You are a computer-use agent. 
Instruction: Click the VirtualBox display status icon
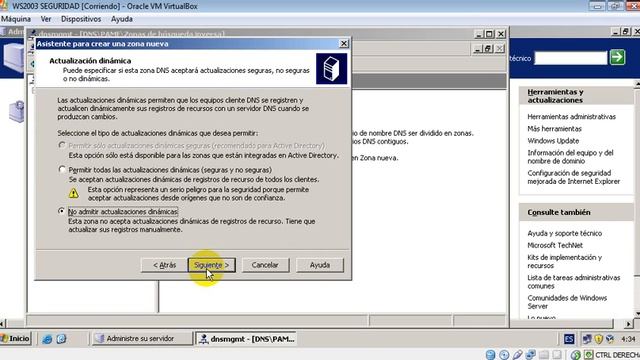click(557, 355)
